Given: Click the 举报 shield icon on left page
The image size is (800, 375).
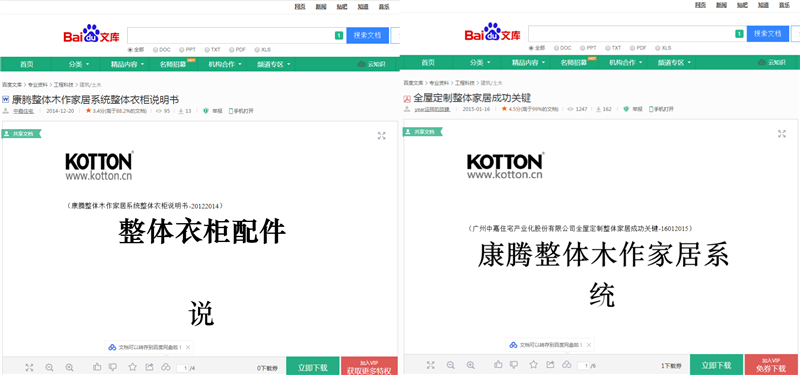Looking at the screenshot, I should pos(206,111).
